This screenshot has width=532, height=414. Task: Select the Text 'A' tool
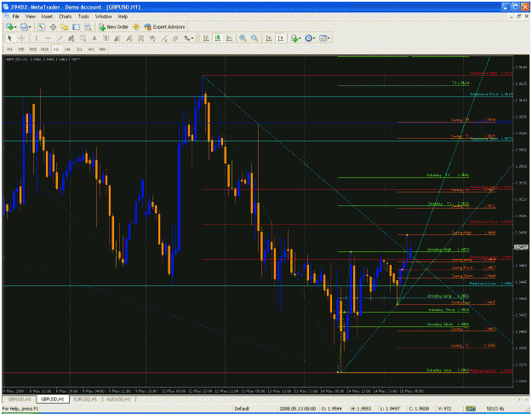point(94,38)
